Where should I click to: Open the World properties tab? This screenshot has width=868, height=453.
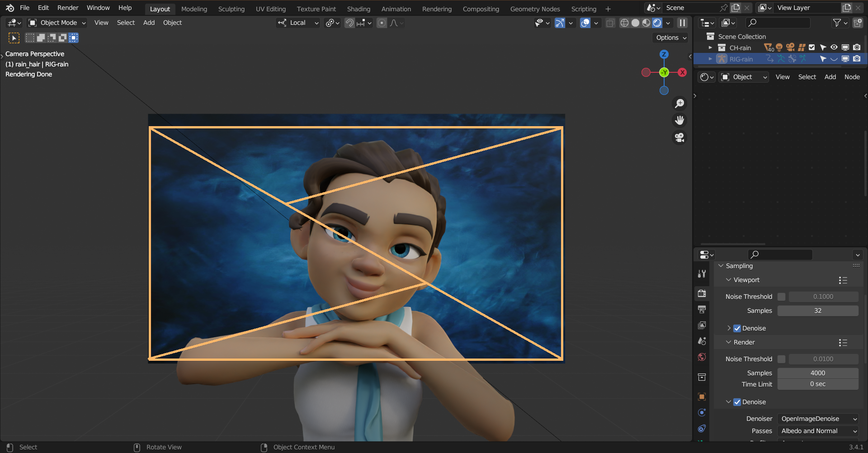click(702, 357)
